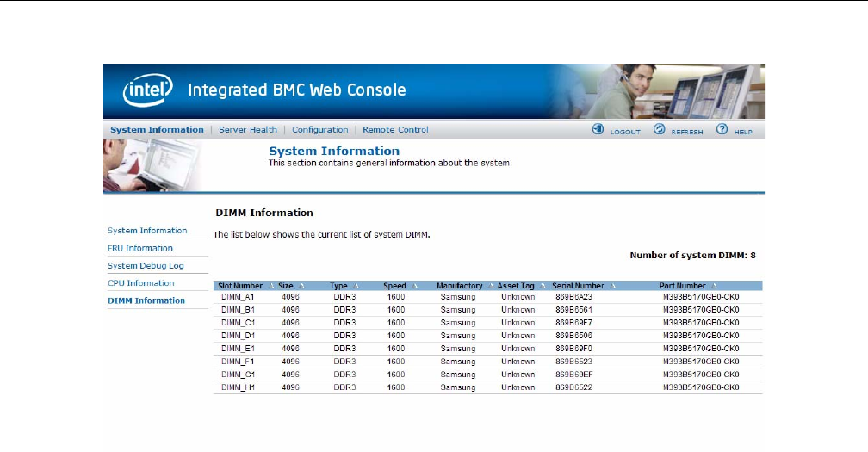Viewport: 868px width, 452px height.
Task: Click the Intel logo in header
Action: 147,90
